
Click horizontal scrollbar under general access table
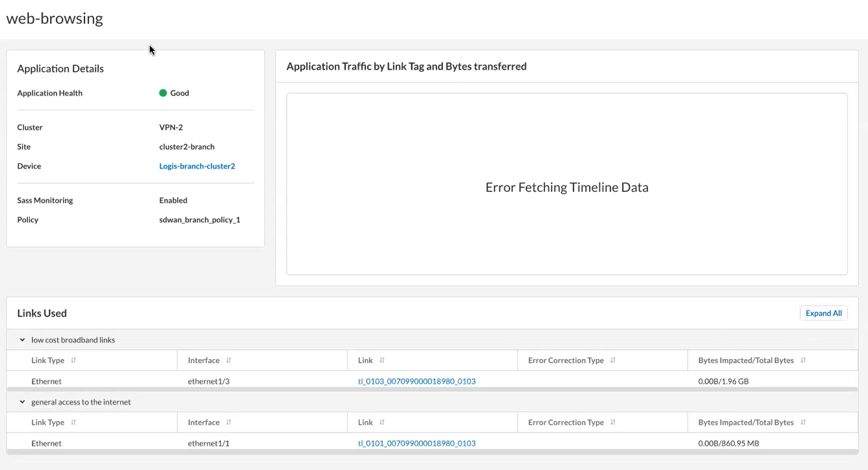pos(432,452)
